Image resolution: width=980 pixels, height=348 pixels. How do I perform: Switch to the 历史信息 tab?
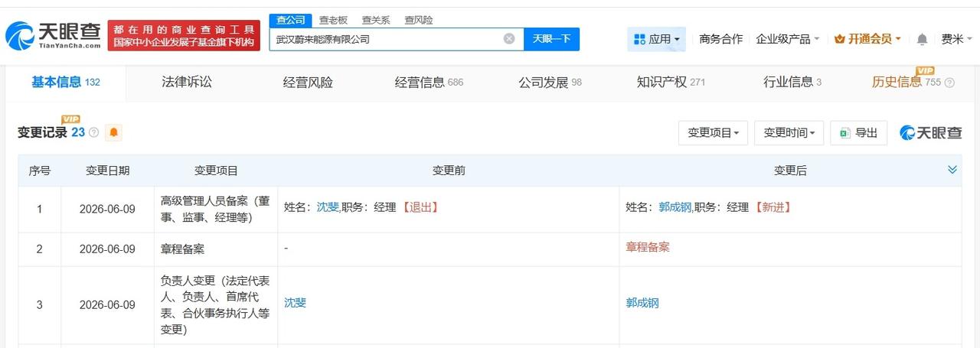pos(906,83)
